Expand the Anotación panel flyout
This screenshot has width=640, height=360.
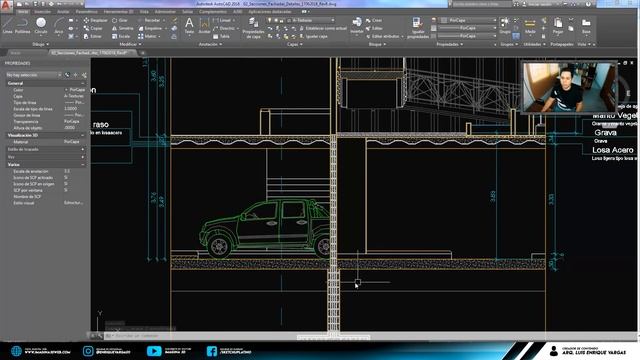pyautogui.click(x=211, y=44)
